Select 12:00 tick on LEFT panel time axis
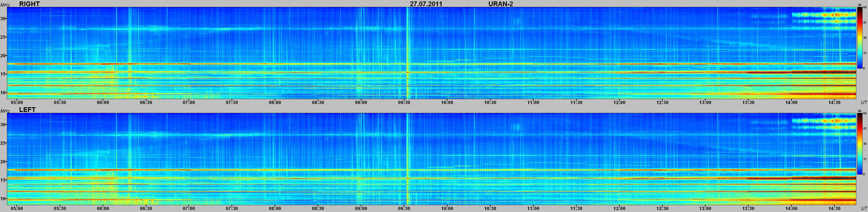This screenshot has width=868, height=212. coord(619,208)
